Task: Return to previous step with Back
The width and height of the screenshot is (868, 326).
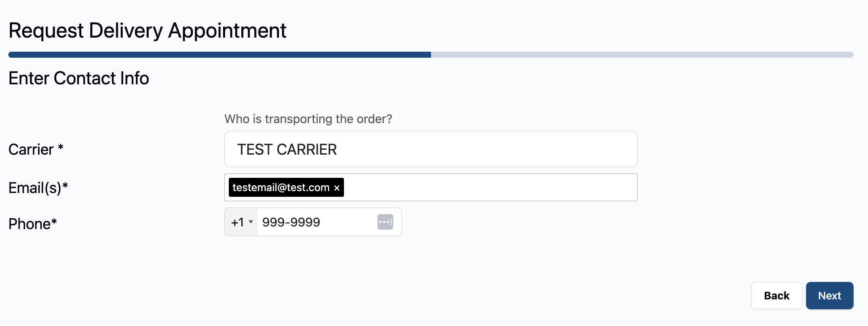Action: tap(776, 296)
